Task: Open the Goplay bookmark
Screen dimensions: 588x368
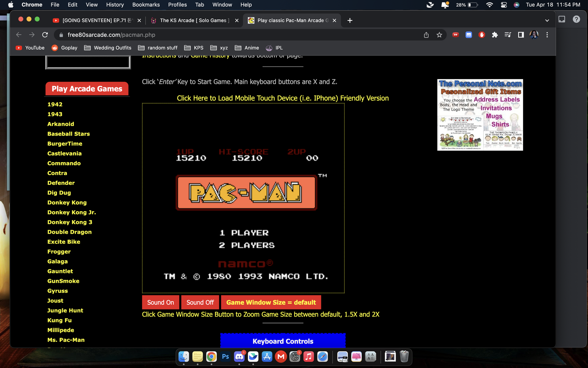Action: (64, 48)
